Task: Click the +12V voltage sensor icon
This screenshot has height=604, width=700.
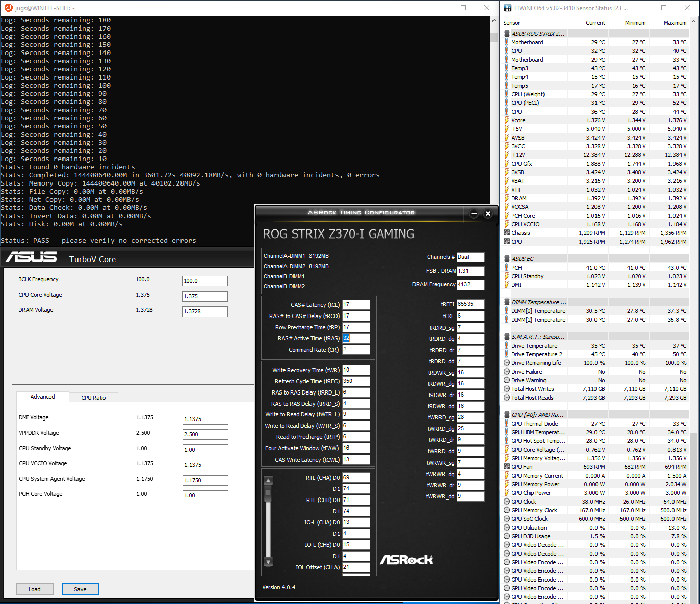Action: 507,155
